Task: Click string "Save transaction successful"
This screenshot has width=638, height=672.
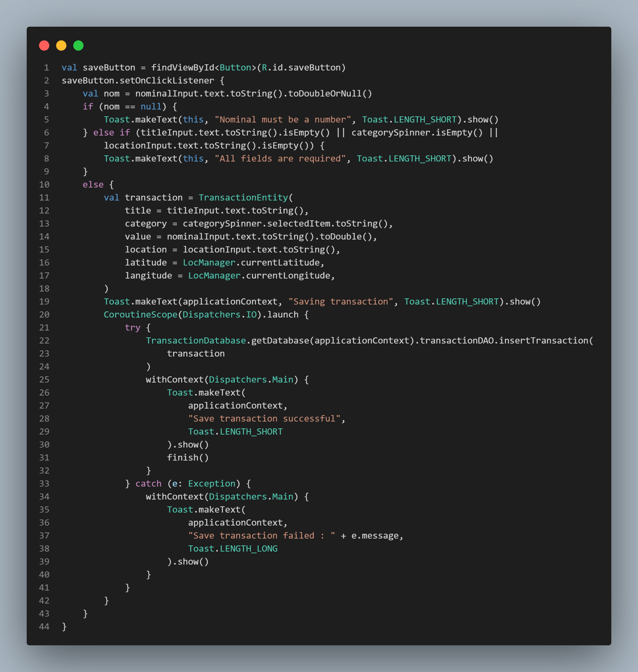Action: (x=264, y=419)
